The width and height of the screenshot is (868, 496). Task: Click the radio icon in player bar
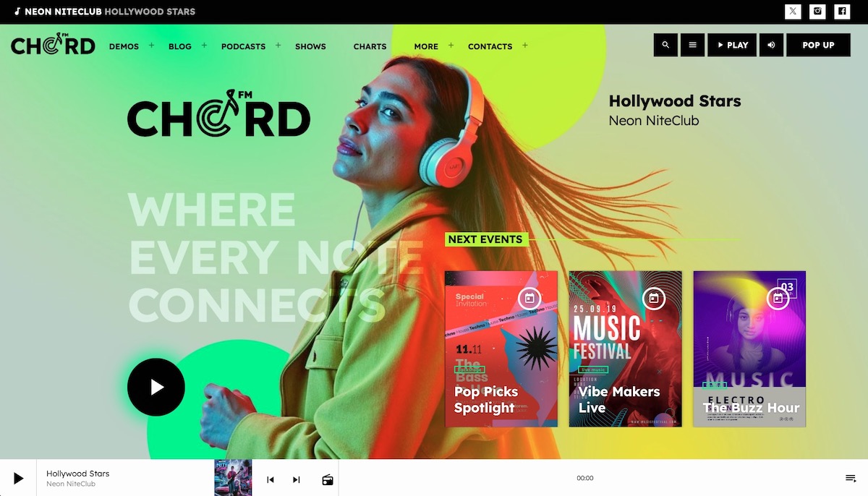(x=328, y=479)
